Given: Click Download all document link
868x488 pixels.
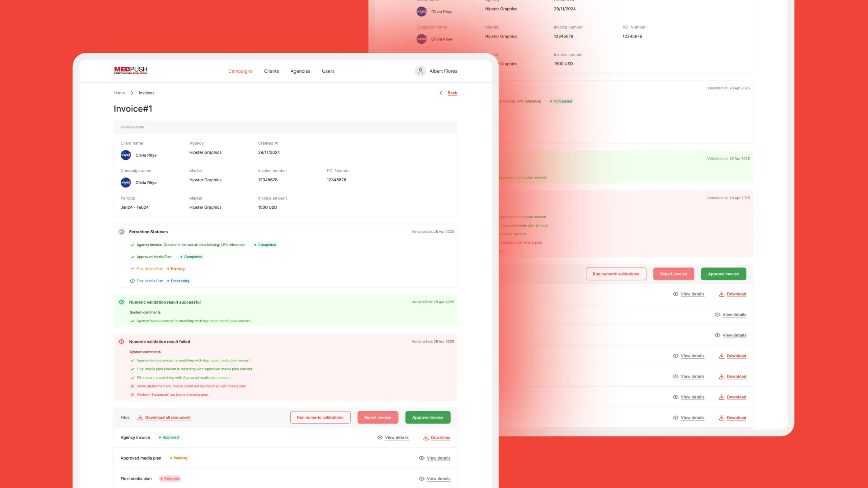Looking at the screenshot, I should pos(168,418).
